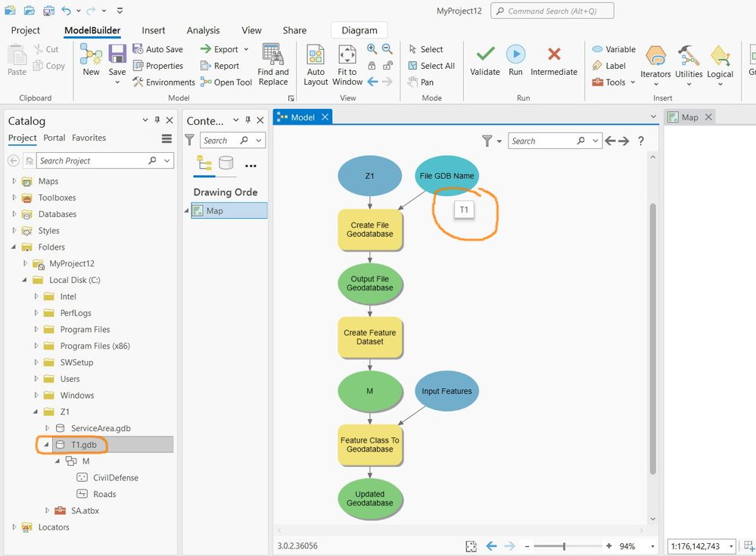Click the Environments button
The width and height of the screenshot is (756, 556).
pyautogui.click(x=164, y=82)
